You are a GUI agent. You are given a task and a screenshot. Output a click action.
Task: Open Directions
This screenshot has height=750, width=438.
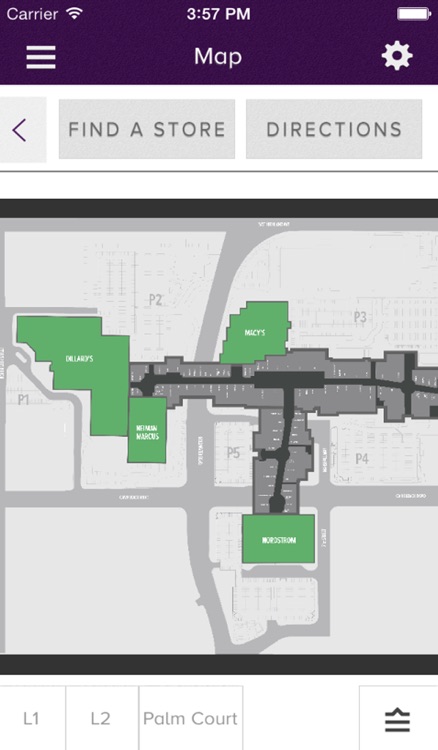point(334,129)
